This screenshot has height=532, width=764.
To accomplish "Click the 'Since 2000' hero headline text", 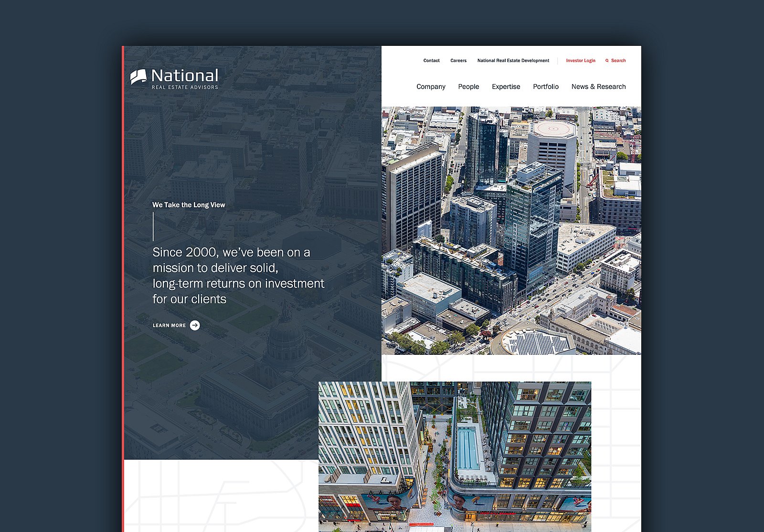I will click(238, 276).
